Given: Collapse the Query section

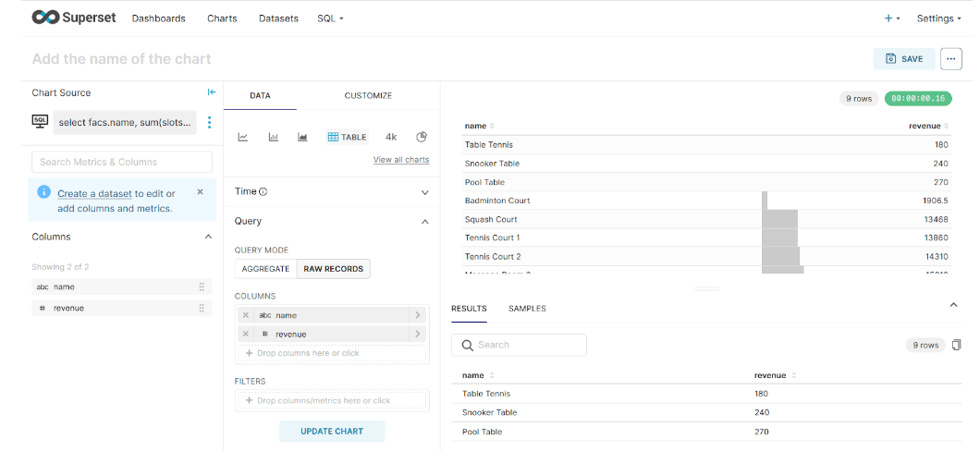Looking at the screenshot, I should (x=424, y=222).
